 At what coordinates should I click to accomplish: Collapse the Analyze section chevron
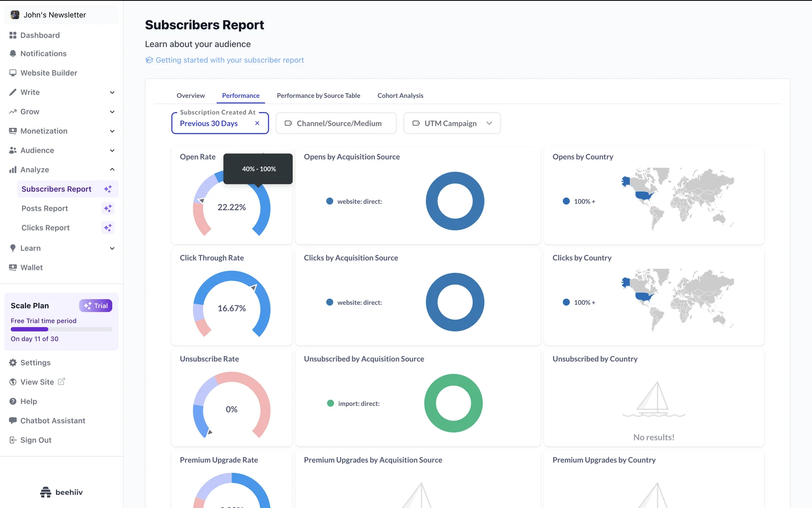point(112,169)
